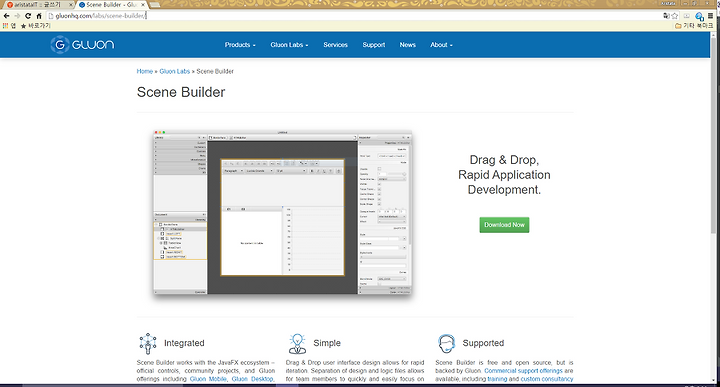Viewport: 720px width, 387px height.
Task: Open the 기타 북마크 bookmarks folder
Action: click(694, 26)
